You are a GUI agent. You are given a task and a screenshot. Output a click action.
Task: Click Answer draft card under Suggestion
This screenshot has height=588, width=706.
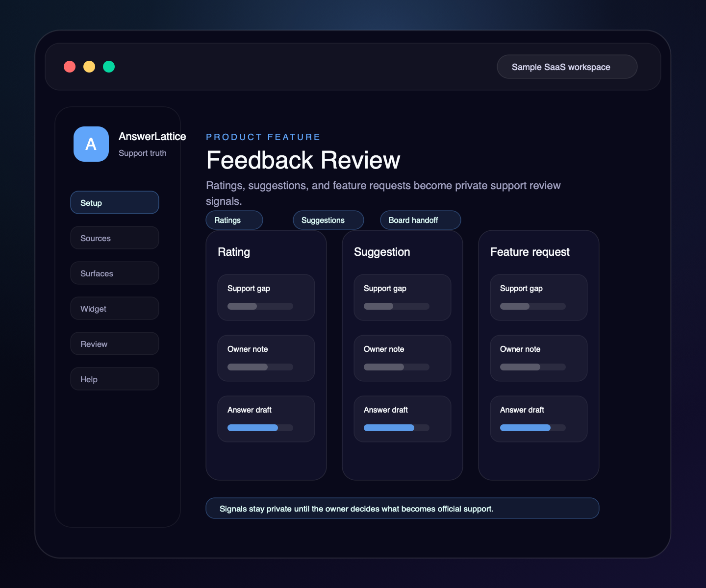click(x=403, y=419)
